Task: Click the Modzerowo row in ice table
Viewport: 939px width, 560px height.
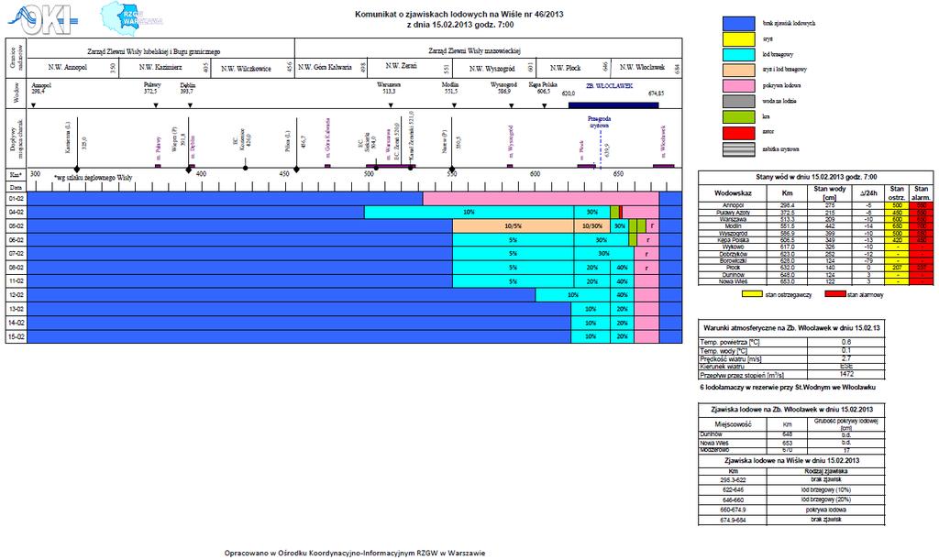Action: pyautogui.click(x=791, y=450)
